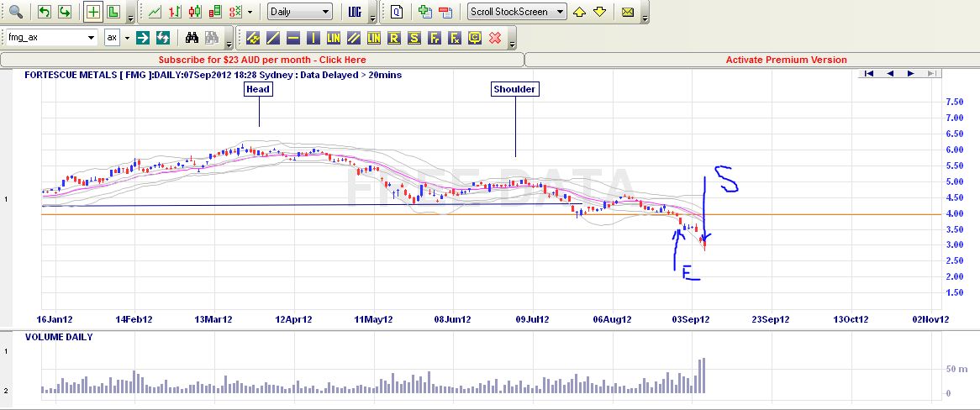Open the exchange dropdown arrow
Image resolution: width=980 pixels, height=410 pixels.
[127, 38]
